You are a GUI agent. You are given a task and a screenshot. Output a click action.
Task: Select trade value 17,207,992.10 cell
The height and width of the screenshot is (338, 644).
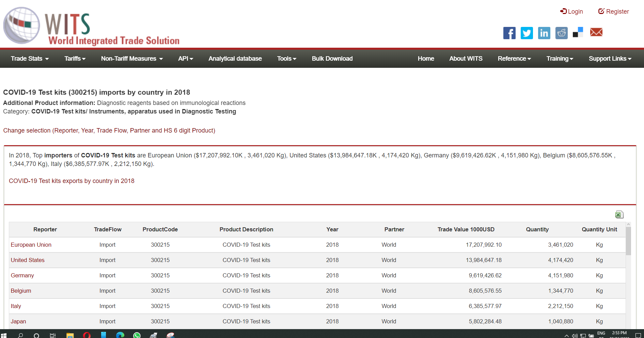[x=484, y=245]
